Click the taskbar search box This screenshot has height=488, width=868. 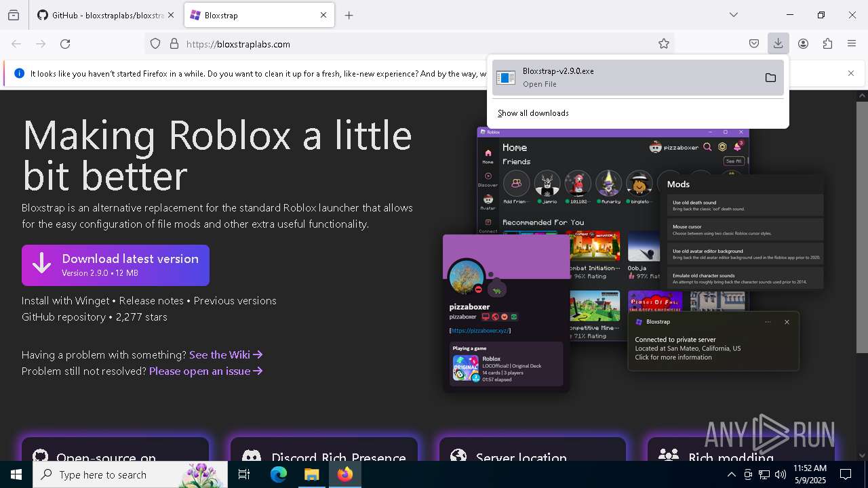pos(130,474)
